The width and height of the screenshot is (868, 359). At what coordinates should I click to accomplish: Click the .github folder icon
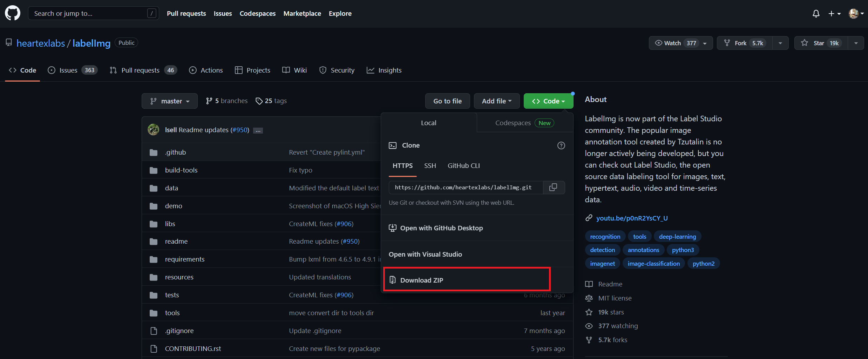(x=154, y=153)
